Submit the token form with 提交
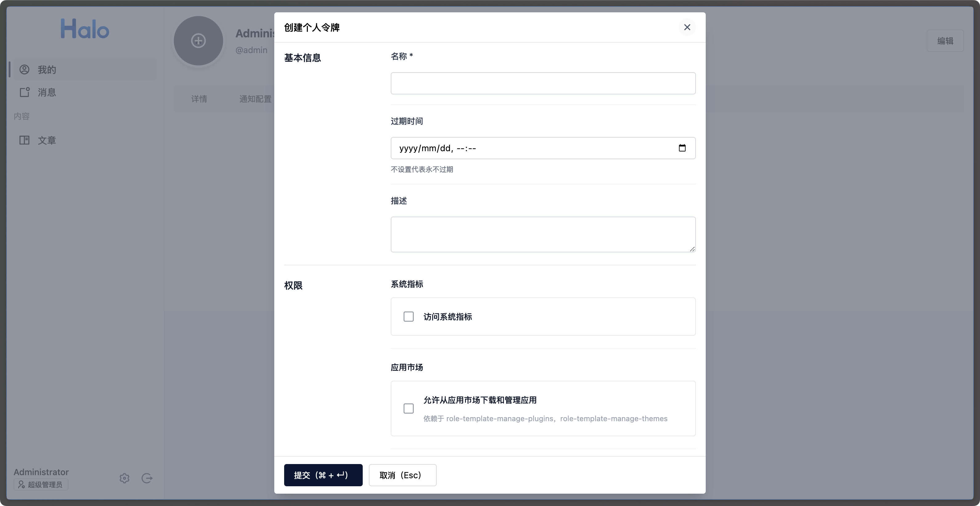The image size is (980, 506). click(x=323, y=475)
